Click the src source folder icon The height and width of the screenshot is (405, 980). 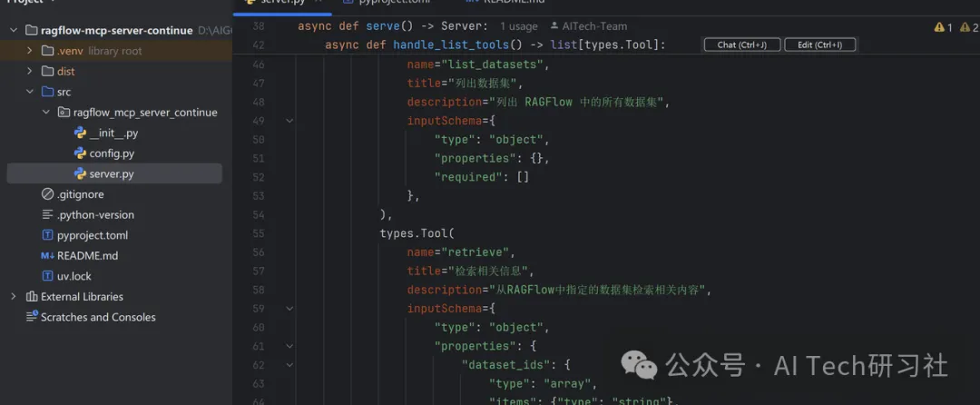tap(47, 92)
